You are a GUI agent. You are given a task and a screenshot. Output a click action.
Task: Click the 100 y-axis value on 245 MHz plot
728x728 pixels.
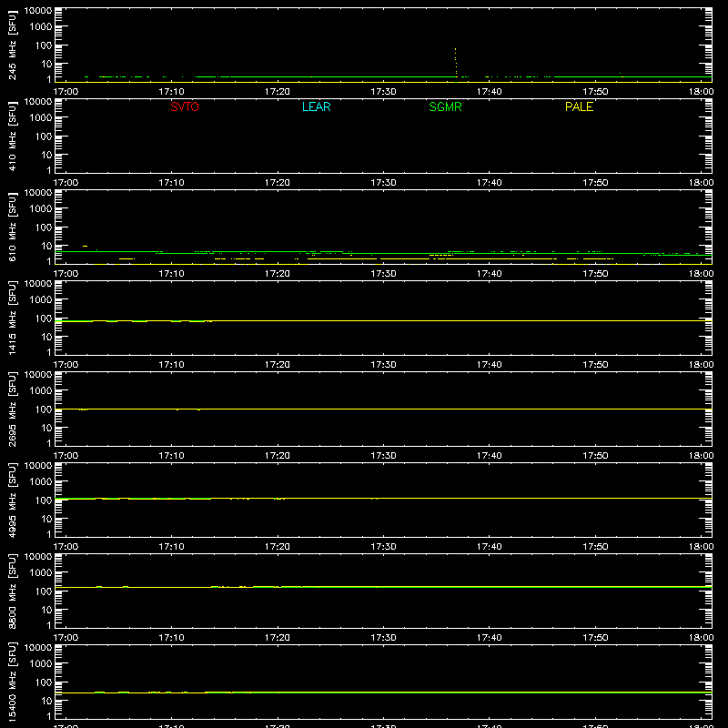tap(44, 45)
